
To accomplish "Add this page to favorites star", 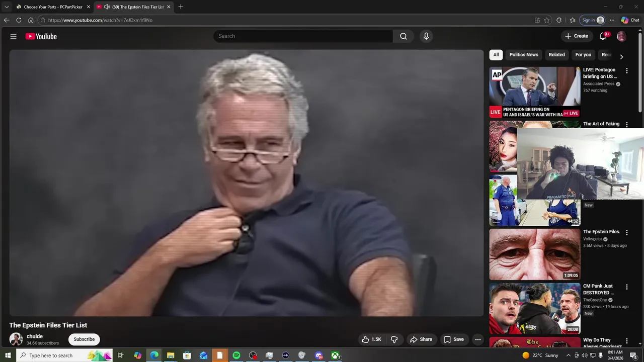I will coord(547,20).
